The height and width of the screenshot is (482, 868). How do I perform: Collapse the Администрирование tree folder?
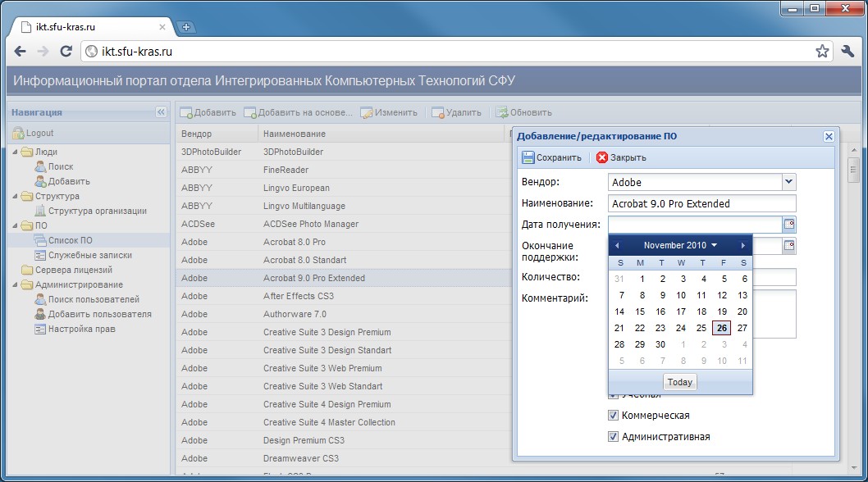15,284
